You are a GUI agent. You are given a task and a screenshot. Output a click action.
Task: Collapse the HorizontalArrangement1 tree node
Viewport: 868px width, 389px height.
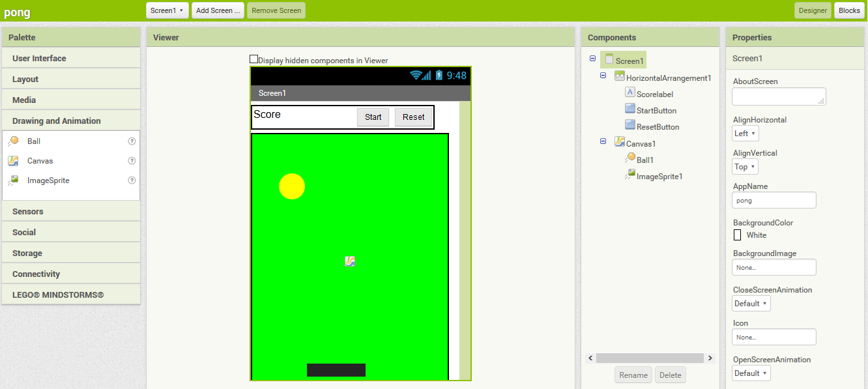pos(603,76)
